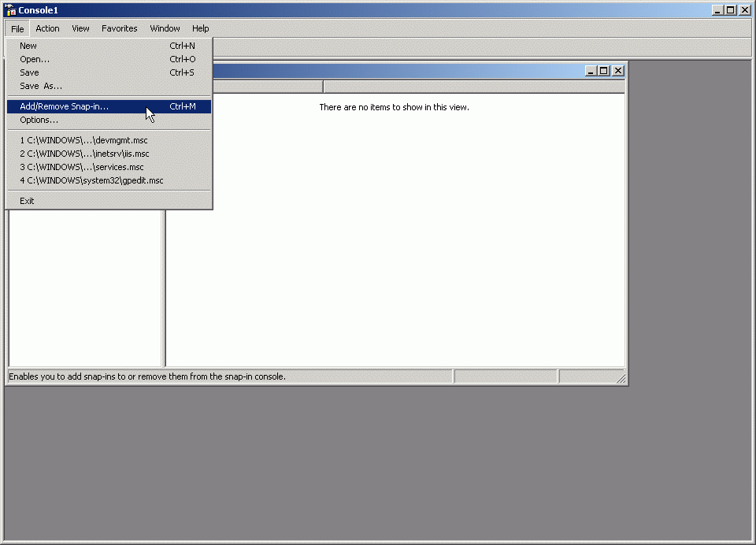Minimize the inner console child window
This screenshot has height=545, width=756.
(x=591, y=71)
